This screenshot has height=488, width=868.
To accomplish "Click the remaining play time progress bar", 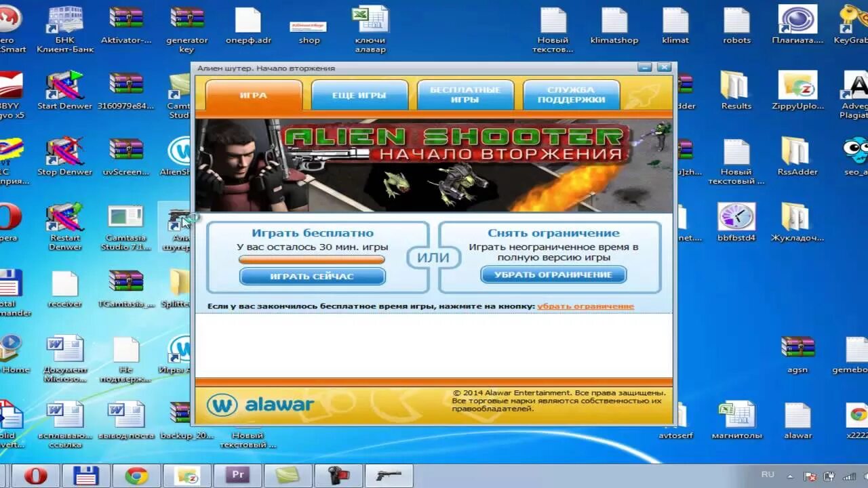I will 312,259.
